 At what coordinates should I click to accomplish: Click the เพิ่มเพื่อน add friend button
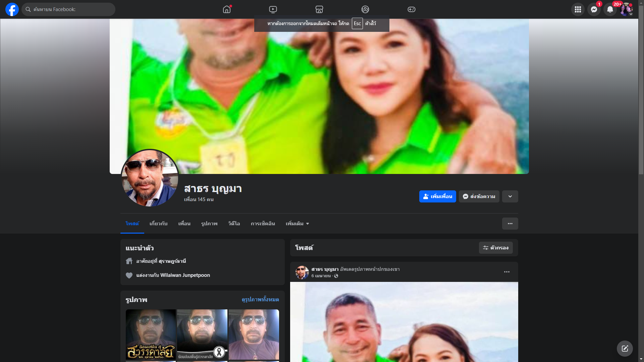[x=437, y=196]
